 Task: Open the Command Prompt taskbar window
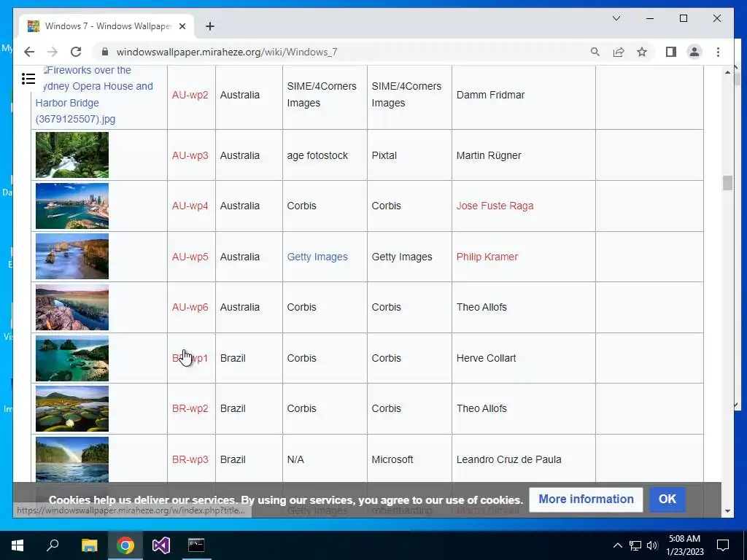pyautogui.click(x=196, y=545)
